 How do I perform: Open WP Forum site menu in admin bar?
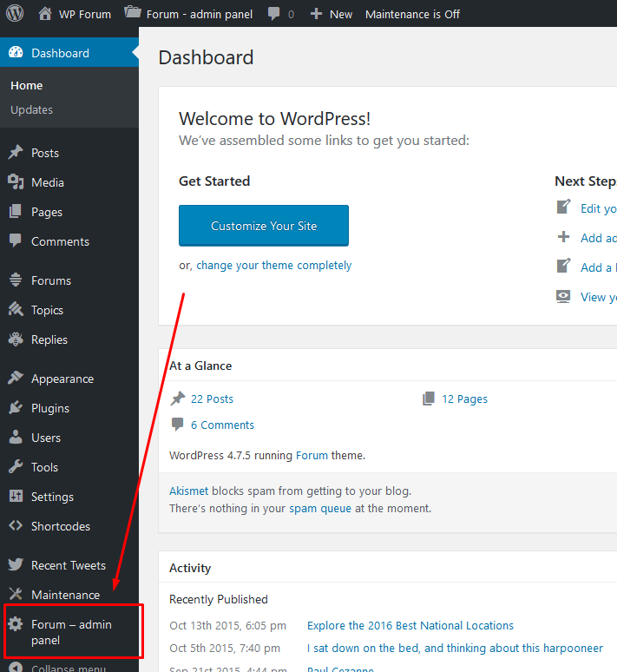tap(75, 14)
